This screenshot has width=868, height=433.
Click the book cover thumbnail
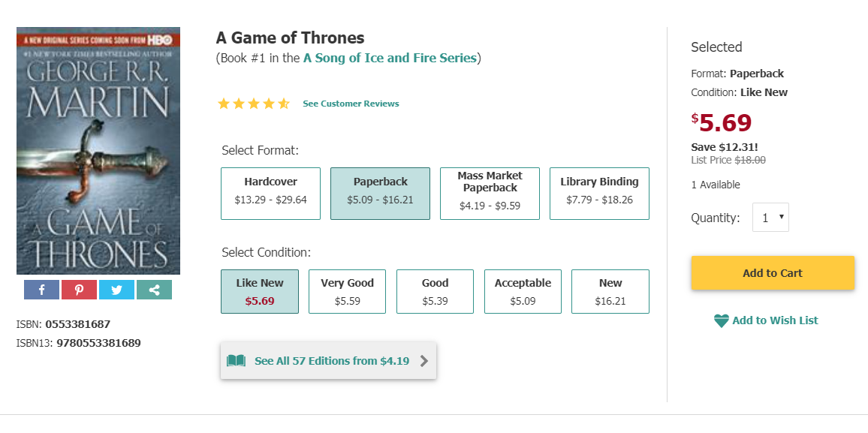(98, 151)
